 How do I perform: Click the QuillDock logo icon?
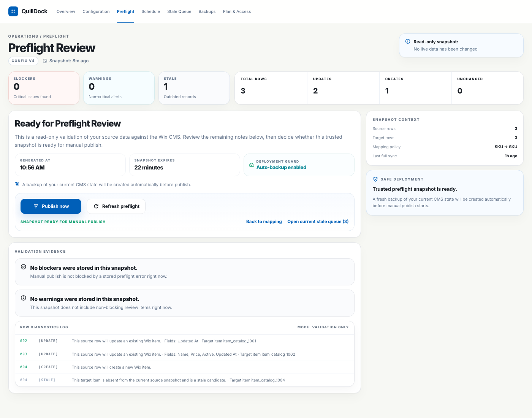13,11
